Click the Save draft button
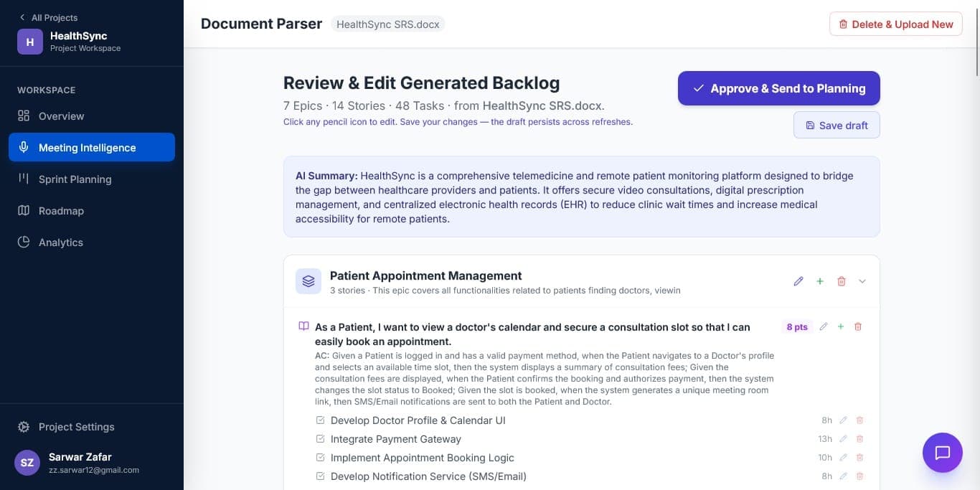 tap(837, 125)
